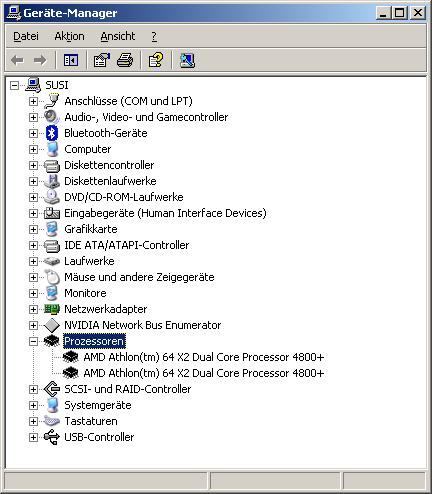Expand the DVD/CD-ROM-Laufwerke node

(33, 197)
